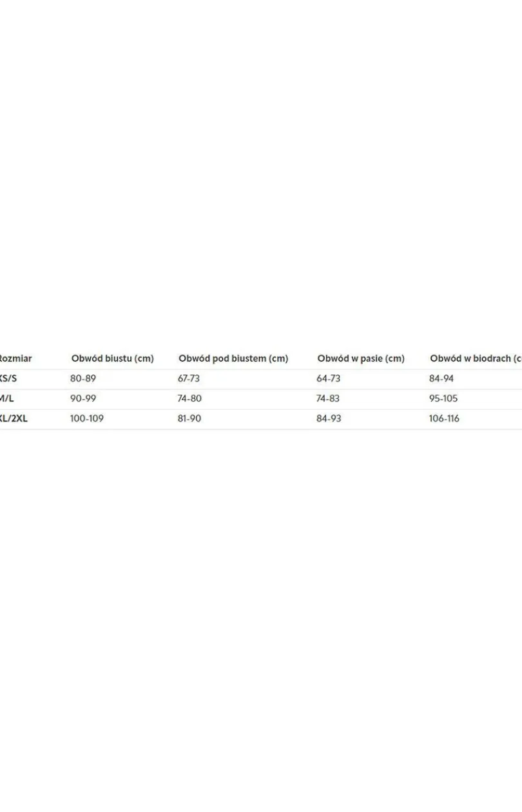The height and width of the screenshot is (812, 522).
Task: Click the Obwód biustu (cm) header
Action: (112, 358)
